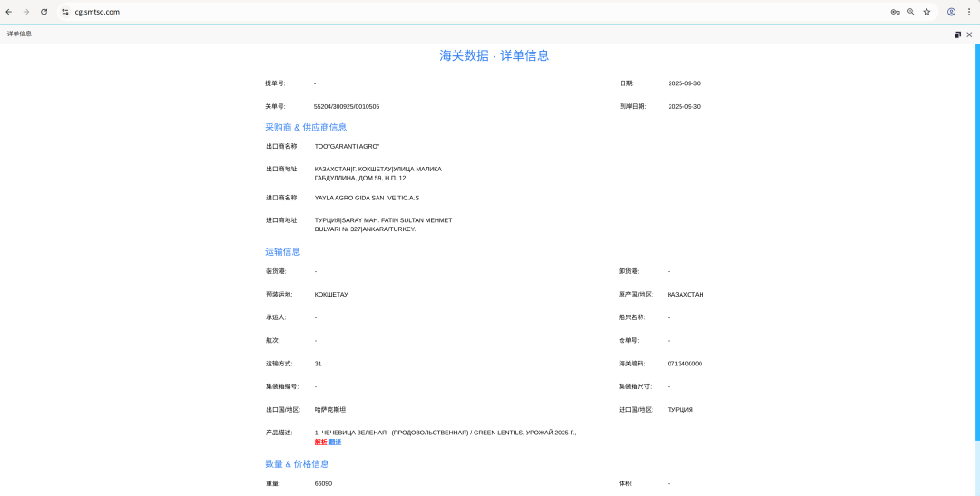Image resolution: width=980 pixels, height=496 pixels.
Task: Click the 船只名称 label
Action: tap(632, 317)
